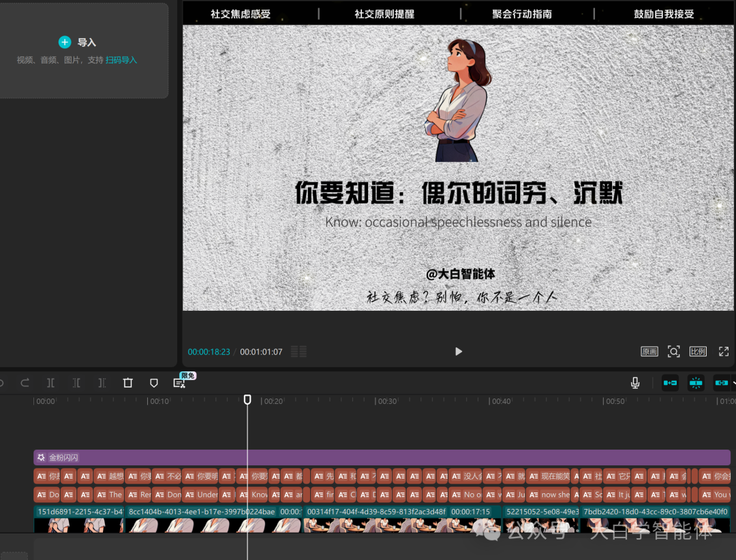Click the total duration 00:01:01:07
The height and width of the screenshot is (560, 736).
[x=261, y=352]
